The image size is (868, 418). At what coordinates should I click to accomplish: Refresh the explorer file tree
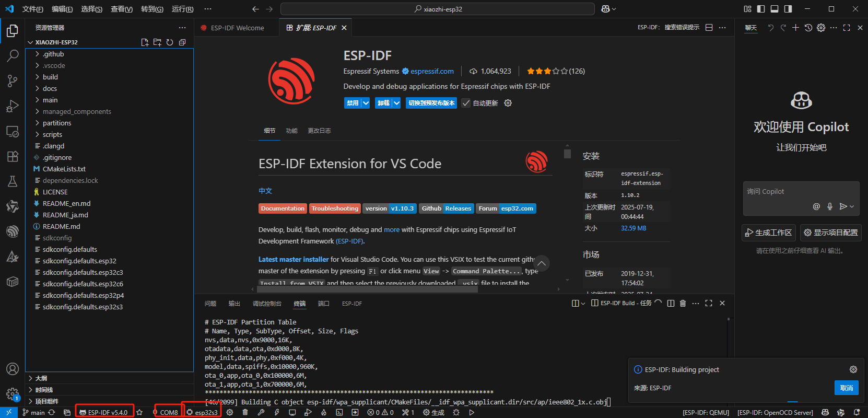coord(170,42)
